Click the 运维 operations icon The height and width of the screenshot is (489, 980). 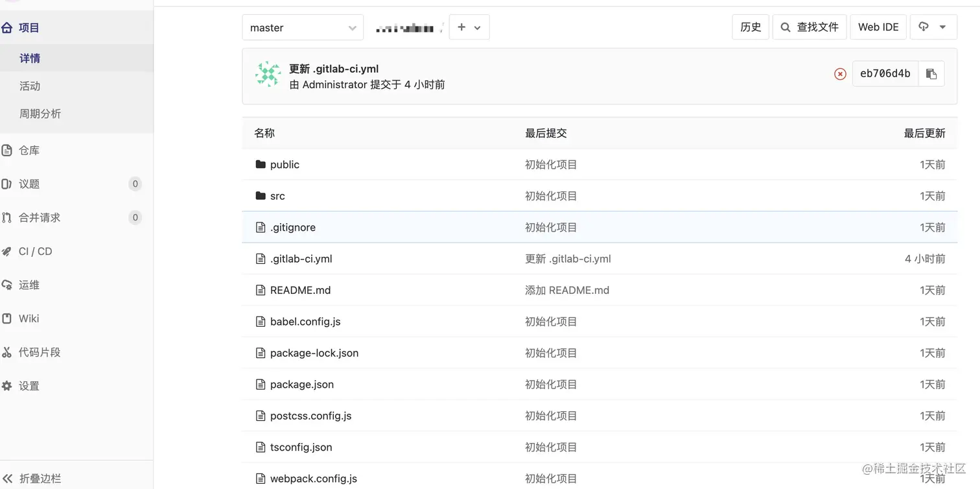[6, 285]
